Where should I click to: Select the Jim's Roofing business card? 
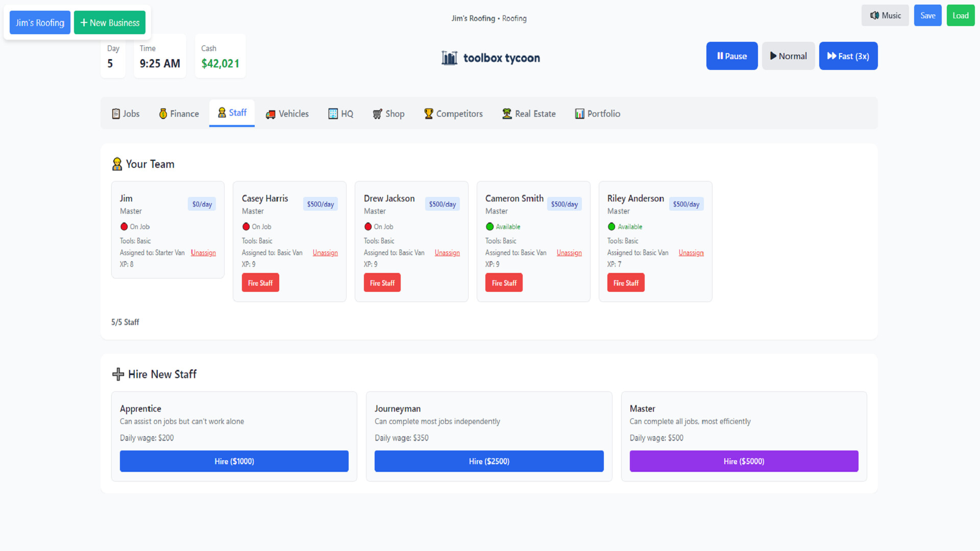[x=39, y=22]
